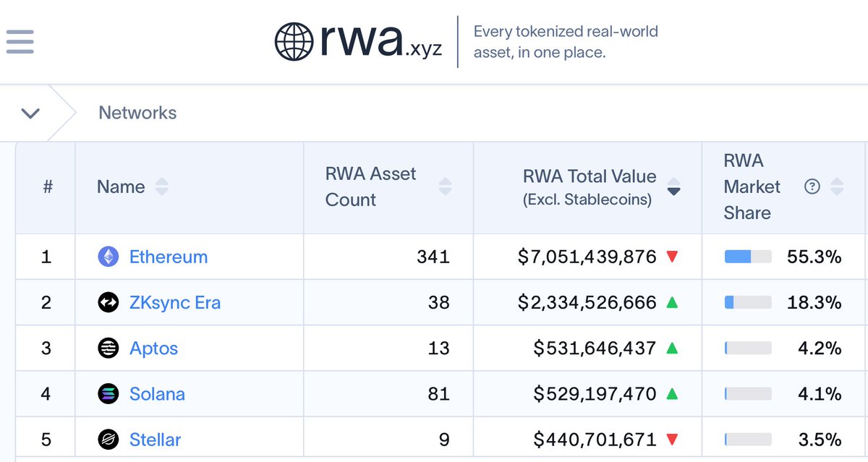Viewport: 868px width, 462px height.
Task: Click Aptos's green up trend arrow
Action: tap(672, 348)
